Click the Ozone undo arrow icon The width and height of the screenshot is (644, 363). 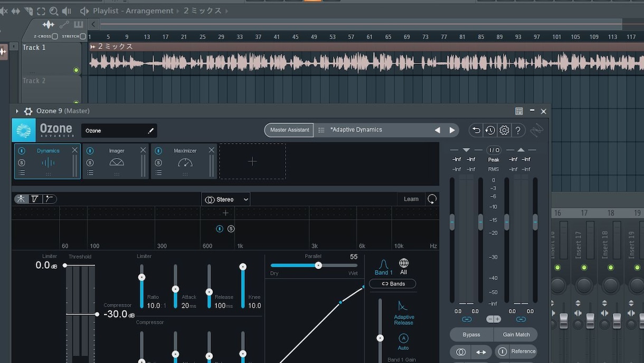tap(476, 130)
